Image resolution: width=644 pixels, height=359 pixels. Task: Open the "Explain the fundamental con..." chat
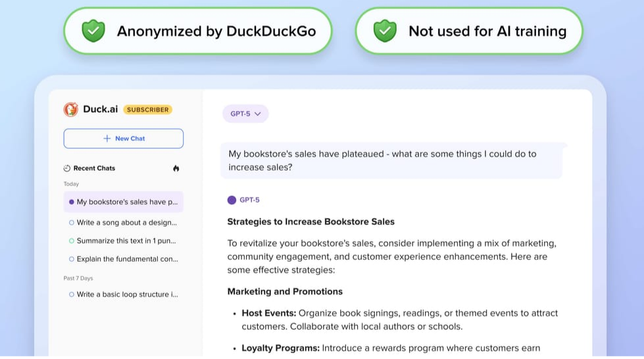(x=123, y=259)
